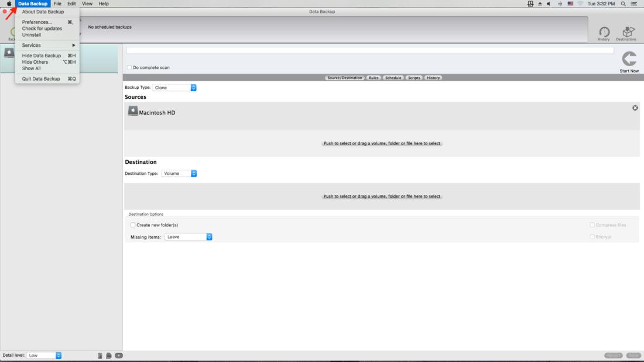Click the Start Now arrow icon
This screenshot has width=644, height=362.
click(x=629, y=59)
